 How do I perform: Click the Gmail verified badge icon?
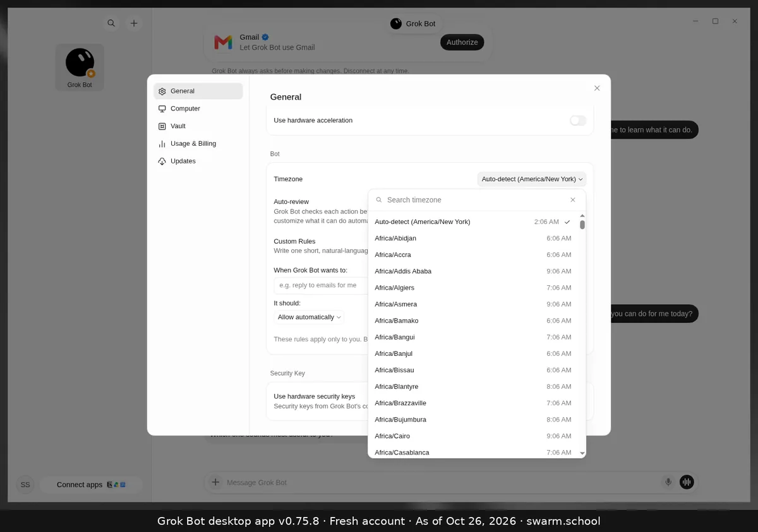[x=266, y=37]
